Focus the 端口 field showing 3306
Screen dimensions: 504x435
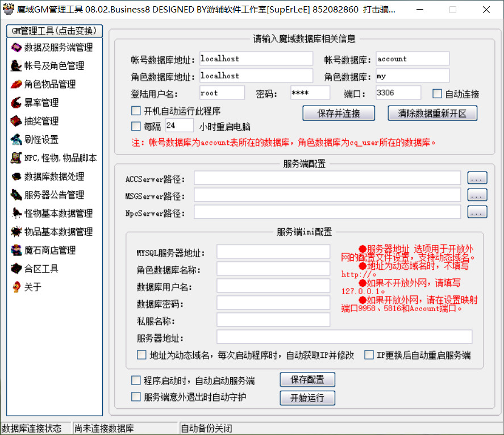coord(397,93)
